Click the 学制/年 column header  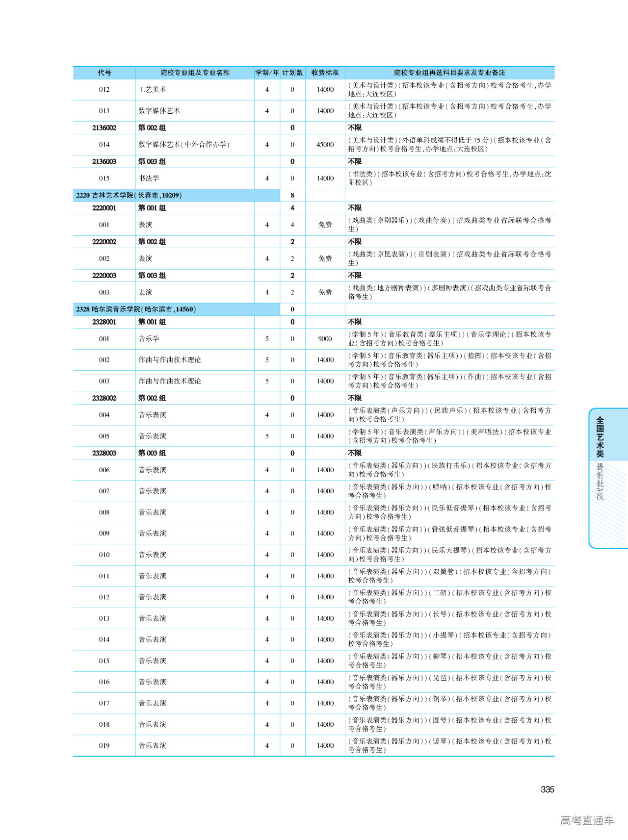[267, 73]
